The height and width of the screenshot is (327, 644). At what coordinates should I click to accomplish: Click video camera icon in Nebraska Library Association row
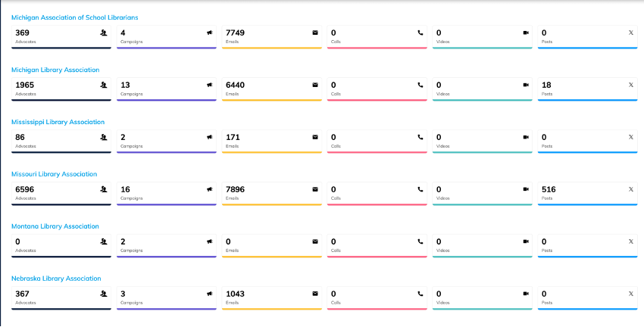(526, 294)
